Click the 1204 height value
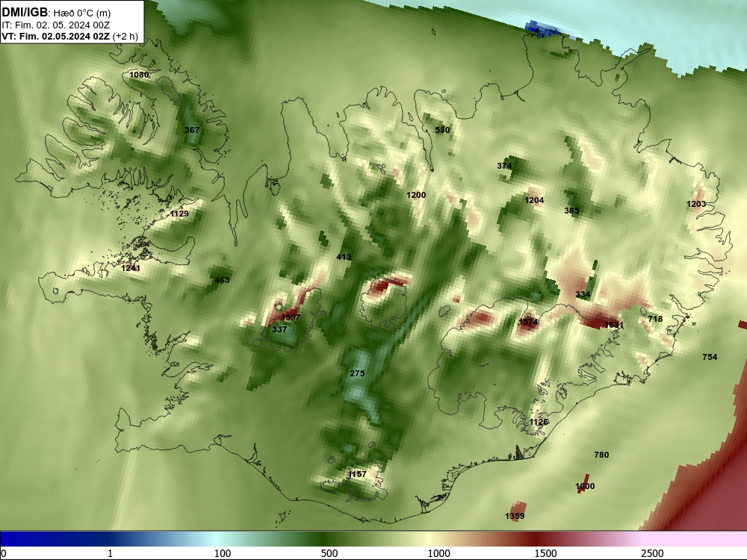The width and height of the screenshot is (747, 560). click(535, 200)
